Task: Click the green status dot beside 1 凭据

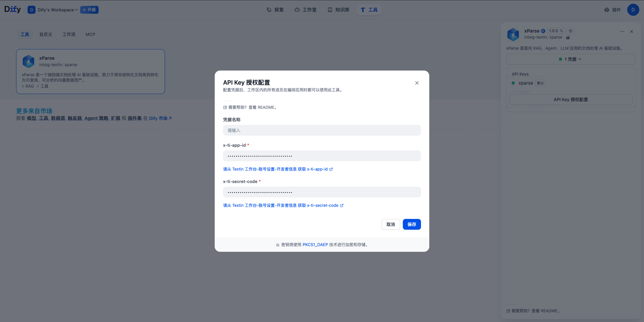Action: pyautogui.click(x=560, y=59)
